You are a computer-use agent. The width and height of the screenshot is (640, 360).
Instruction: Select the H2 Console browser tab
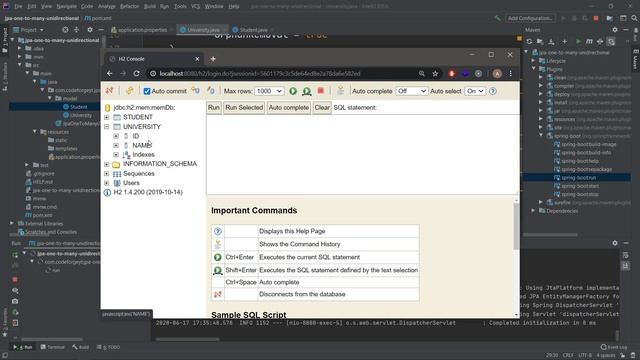[x=153, y=59]
